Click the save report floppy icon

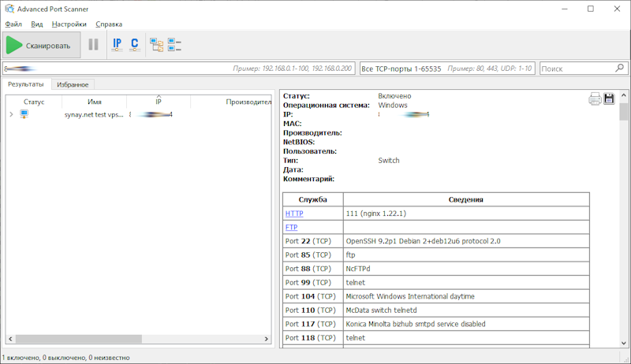[x=609, y=98]
